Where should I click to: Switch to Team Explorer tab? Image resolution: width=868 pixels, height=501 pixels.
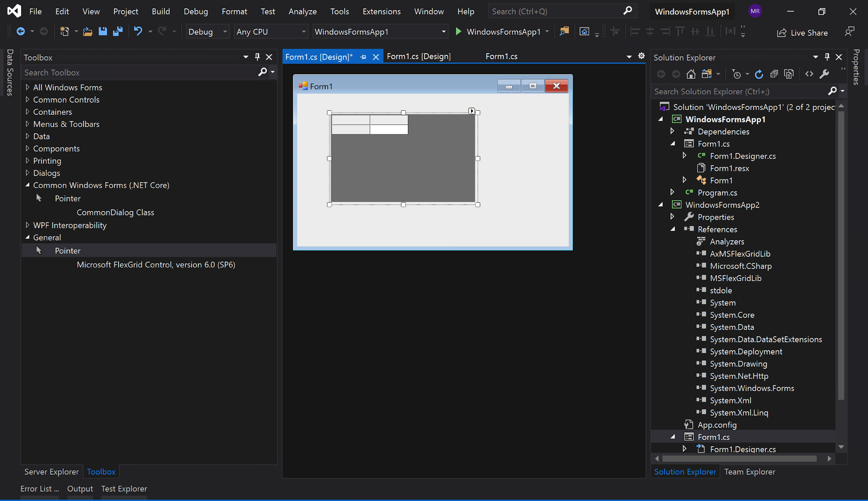(750, 472)
